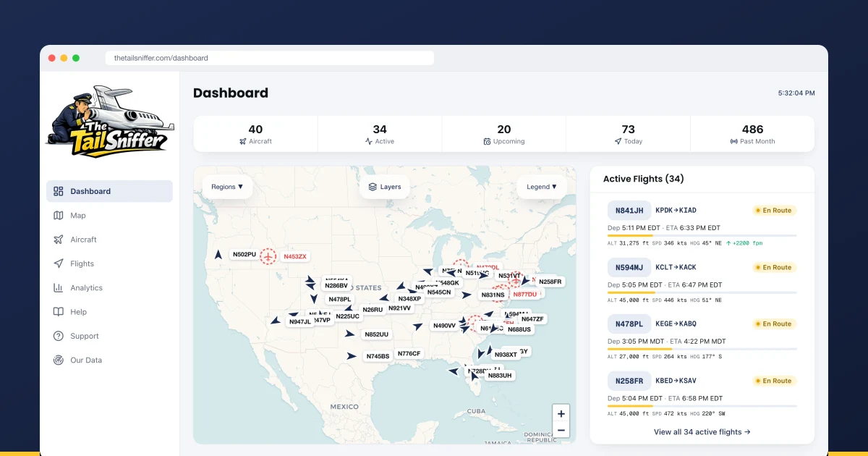Click the aircraft arrow left of N502PU
The width and height of the screenshot is (868, 456).
[218, 255]
